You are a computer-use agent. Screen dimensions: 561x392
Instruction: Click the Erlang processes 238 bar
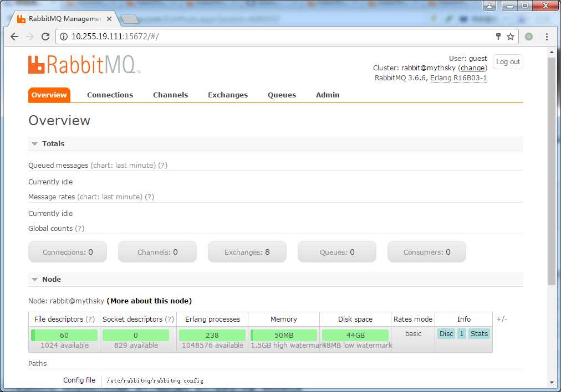click(x=212, y=335)
